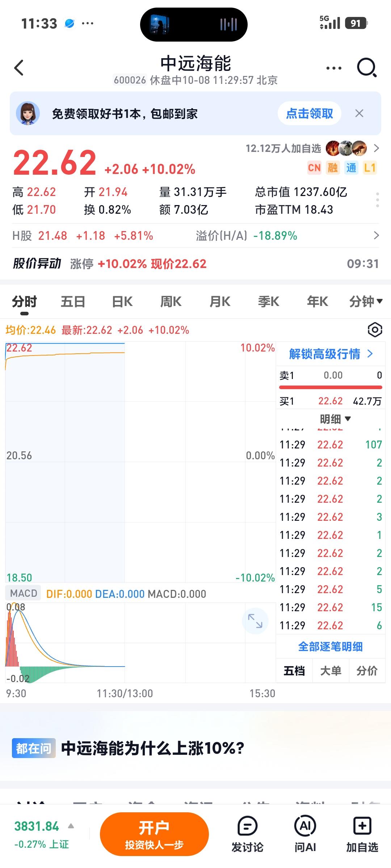The width and height of the screenshot is (391, 868).
Task: Expand chart to fullscreen with arrows icon
Action: [x=255, y=621]
